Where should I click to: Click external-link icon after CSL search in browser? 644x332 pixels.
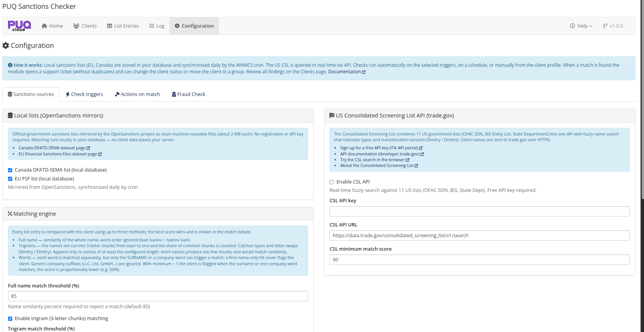click(407, 160)
